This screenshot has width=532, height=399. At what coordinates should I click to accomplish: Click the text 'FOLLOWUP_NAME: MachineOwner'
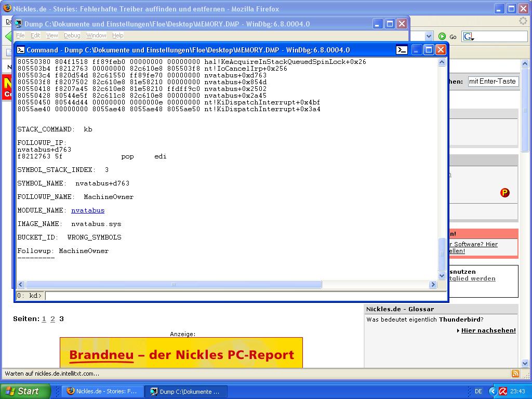point(75,197)
